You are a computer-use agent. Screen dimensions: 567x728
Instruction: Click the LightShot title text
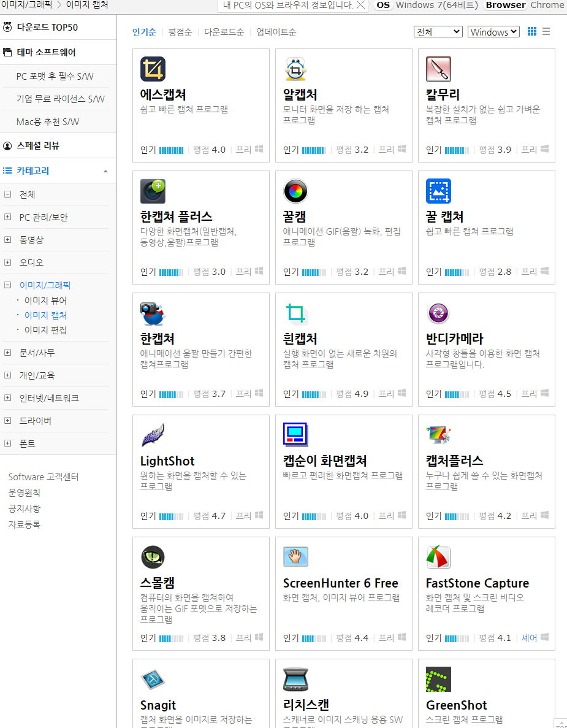tap(167, 461)
